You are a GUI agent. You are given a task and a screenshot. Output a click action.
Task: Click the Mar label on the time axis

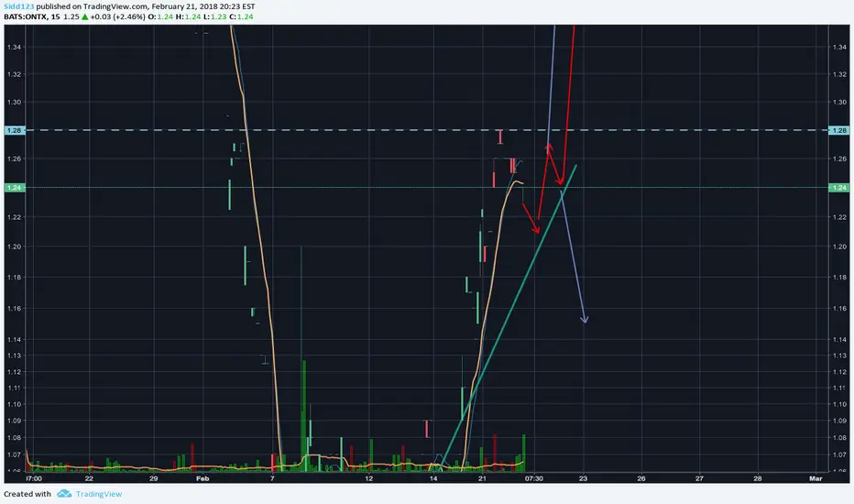816,478
